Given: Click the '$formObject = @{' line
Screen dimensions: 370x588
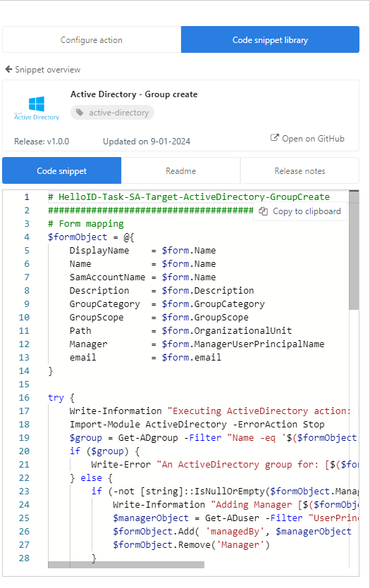Looking at the screenshot, I should click(91, 237).
